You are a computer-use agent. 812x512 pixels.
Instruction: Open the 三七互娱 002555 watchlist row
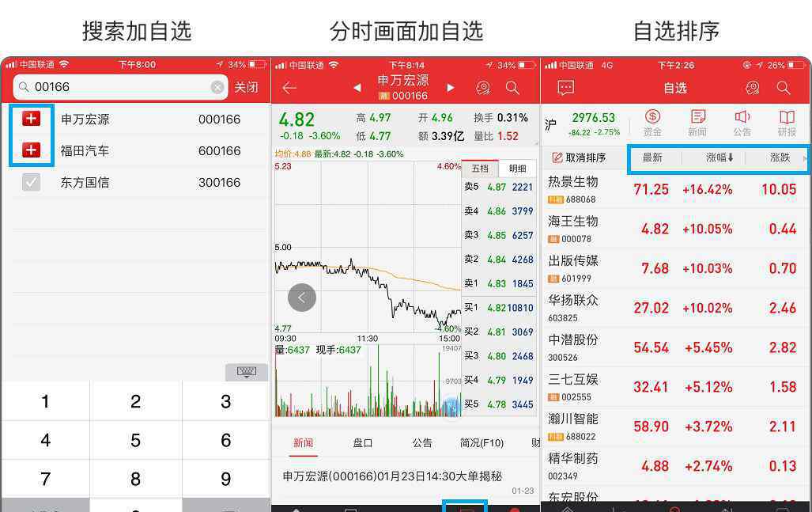(675, 387)
